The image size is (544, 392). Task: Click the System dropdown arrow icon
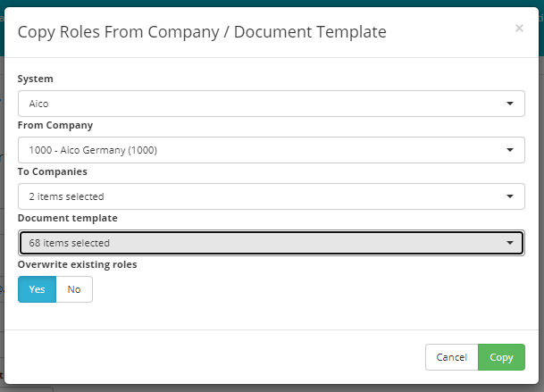click(x=510, y=104)
